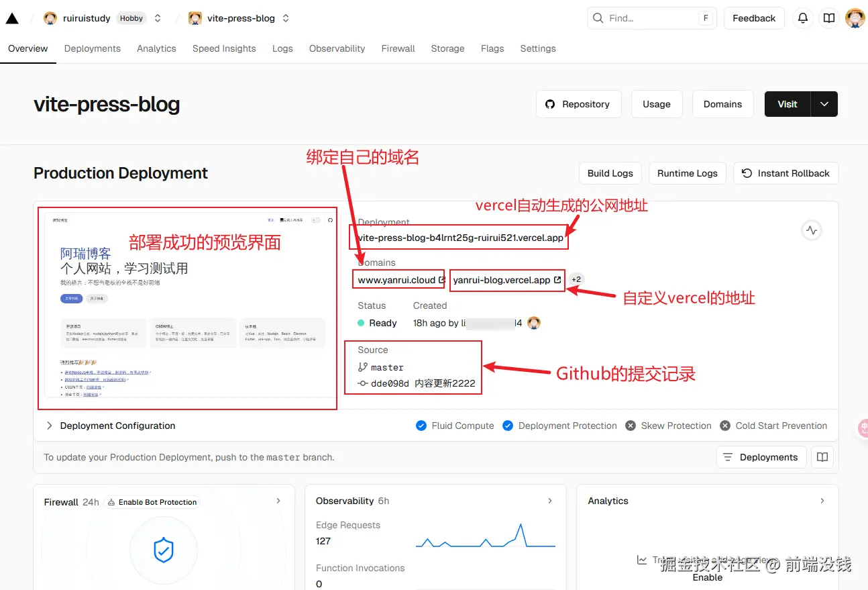
Task: Click the Skew Protection disabled icon
Action: [631, 426]
